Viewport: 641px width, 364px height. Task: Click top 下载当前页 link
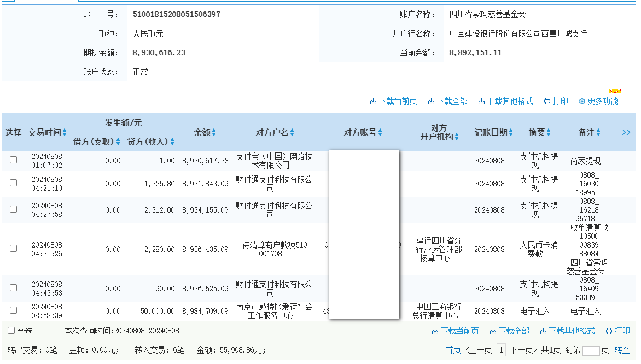[393, 101]
